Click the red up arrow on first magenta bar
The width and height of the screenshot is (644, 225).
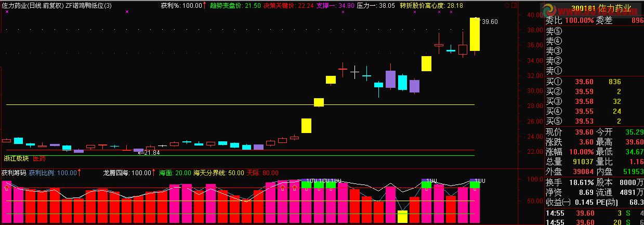[x=7, y=188]
